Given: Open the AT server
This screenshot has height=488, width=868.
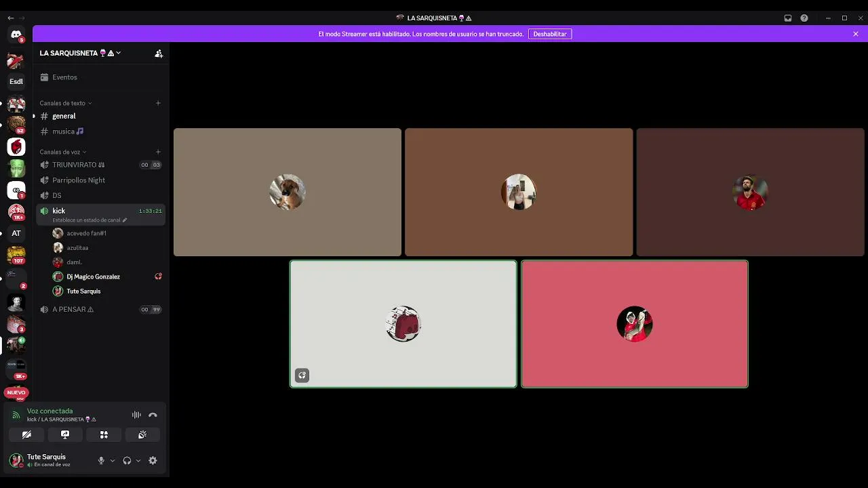Looking at the screenshot, I should (16, 233).
